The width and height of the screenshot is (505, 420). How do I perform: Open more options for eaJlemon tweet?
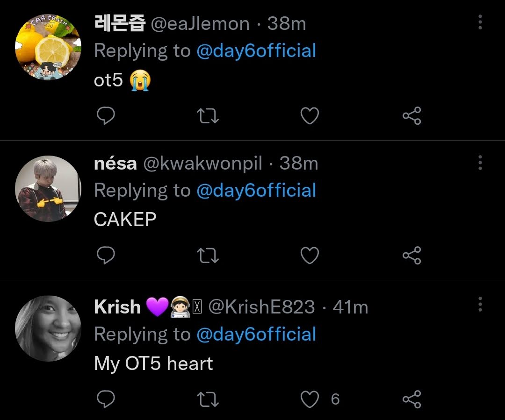pyautogui.click(x=480, y=22)
